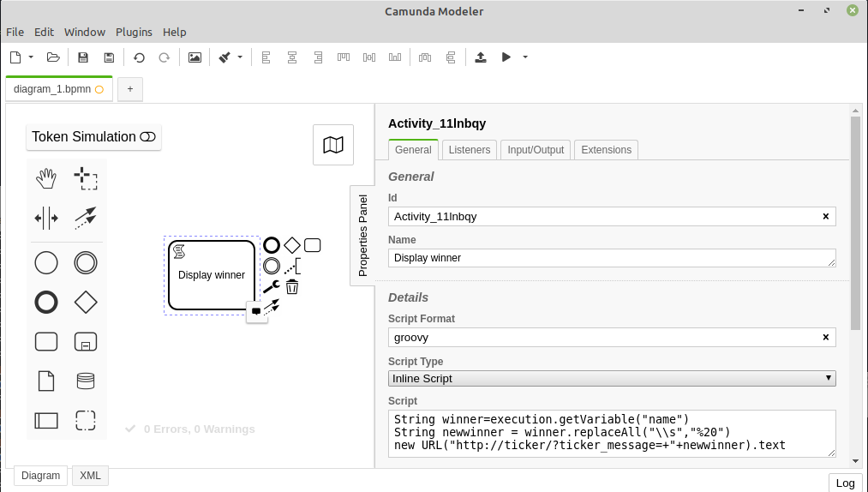Append text annotation from context pad
Viewport: 868px width, 492px height.
(291, 266)
